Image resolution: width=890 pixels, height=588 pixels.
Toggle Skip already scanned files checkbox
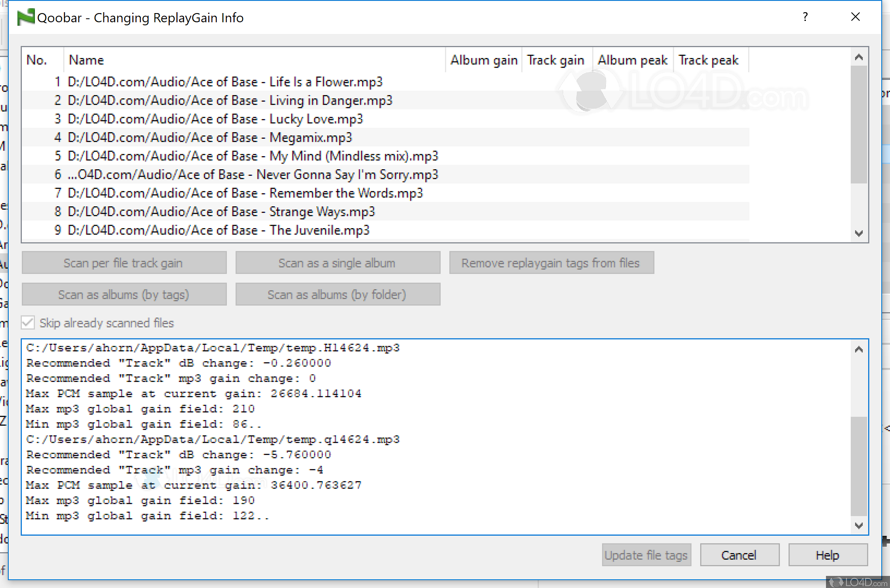[x=28, y=323]
